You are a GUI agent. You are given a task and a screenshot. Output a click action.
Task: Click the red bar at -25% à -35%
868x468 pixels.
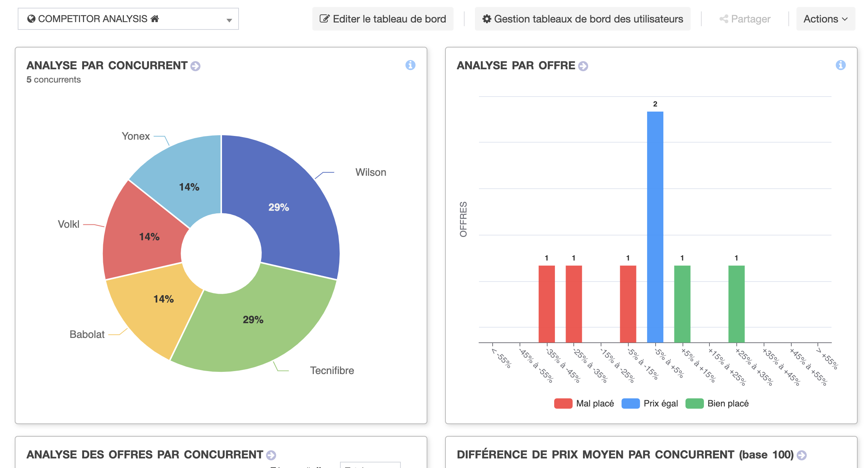[x=574, y=304]
